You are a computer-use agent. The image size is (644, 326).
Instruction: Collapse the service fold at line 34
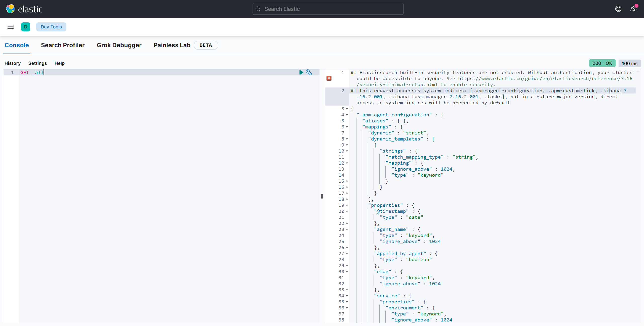(x=347, y=296)
